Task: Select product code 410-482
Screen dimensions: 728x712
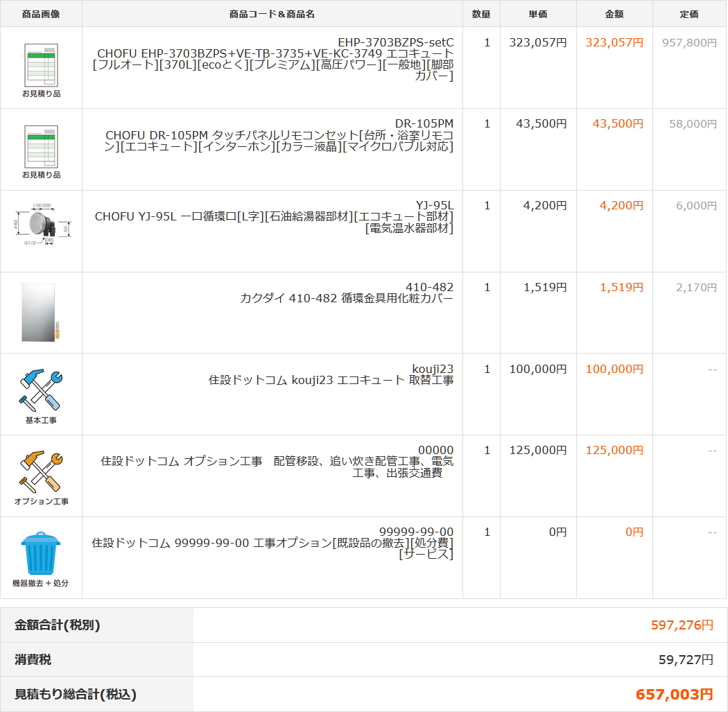Action: pyautogui.click(x=429, y=287)
